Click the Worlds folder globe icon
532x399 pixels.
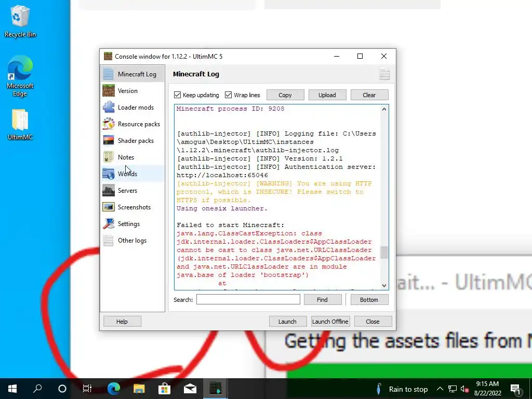[108, 174]
